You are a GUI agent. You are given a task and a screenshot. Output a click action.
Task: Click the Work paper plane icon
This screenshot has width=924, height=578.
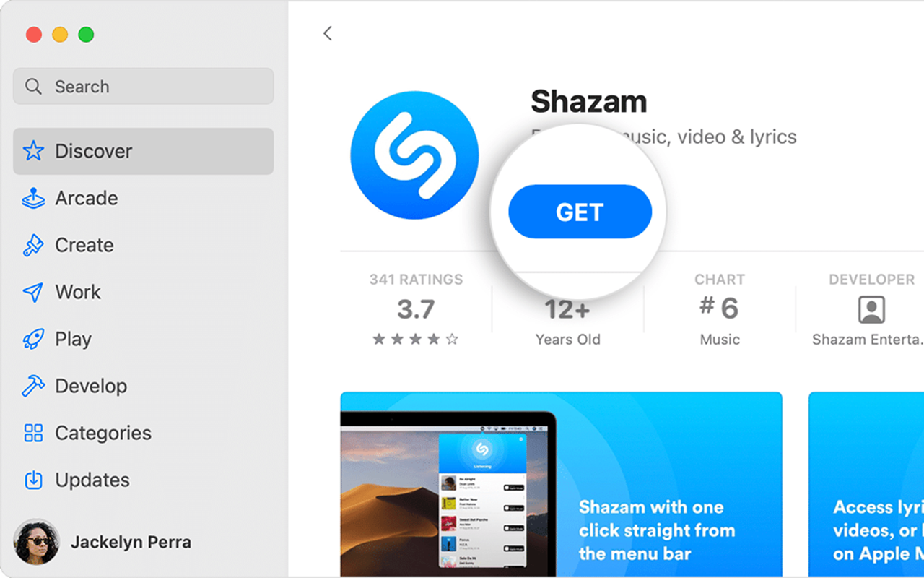[x=33, y=292]
